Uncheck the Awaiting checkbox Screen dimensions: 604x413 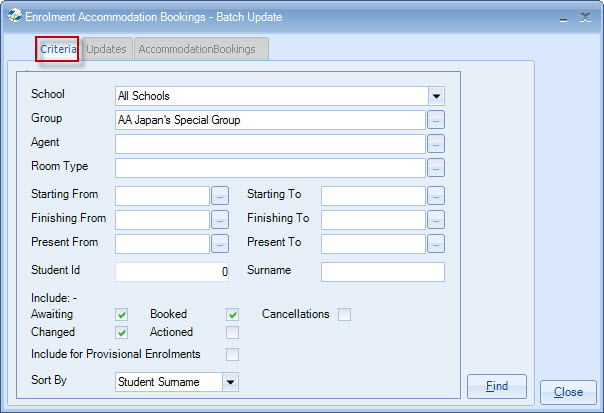122,314
